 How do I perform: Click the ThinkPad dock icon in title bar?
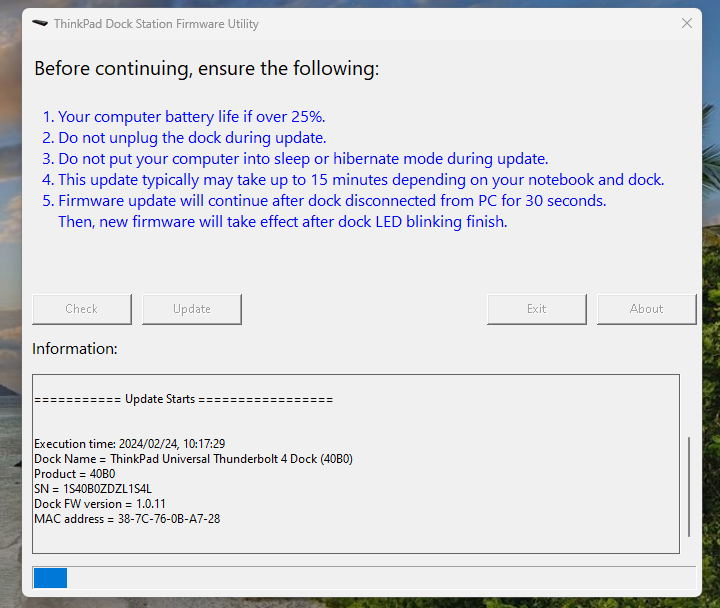coord(40,23)
